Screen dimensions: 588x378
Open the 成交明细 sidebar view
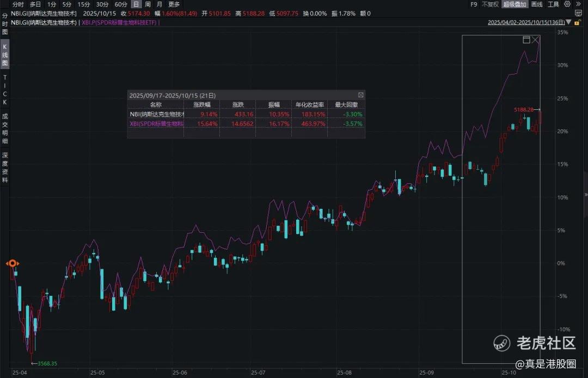(5, 128)
